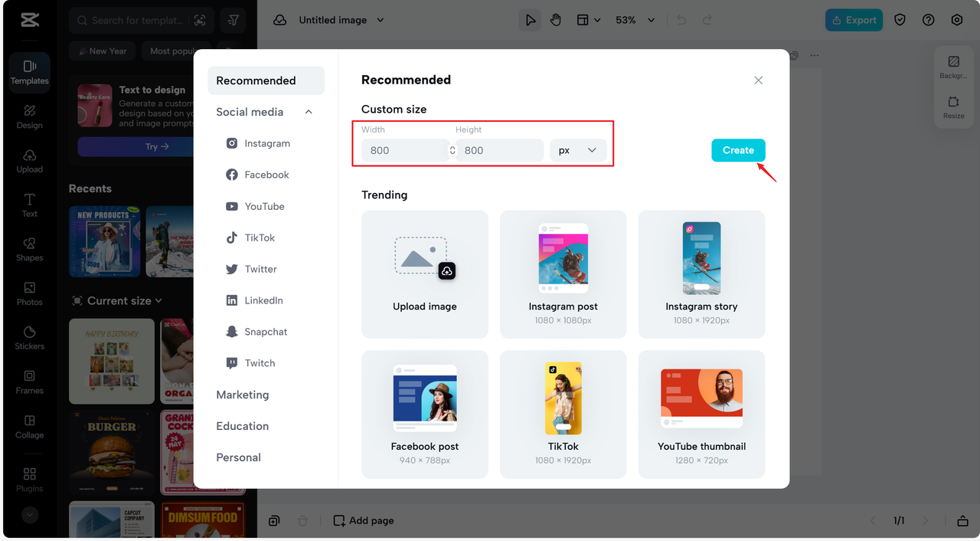Select TikTok in social media list

[250, 238]
